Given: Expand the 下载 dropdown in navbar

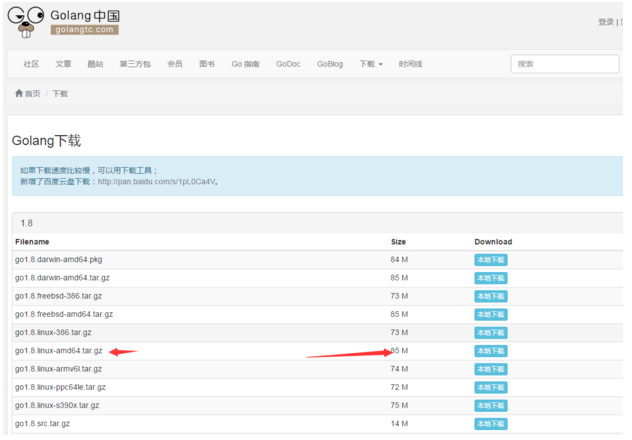Looking at the screenshot, I should click(x=371, y=64).
